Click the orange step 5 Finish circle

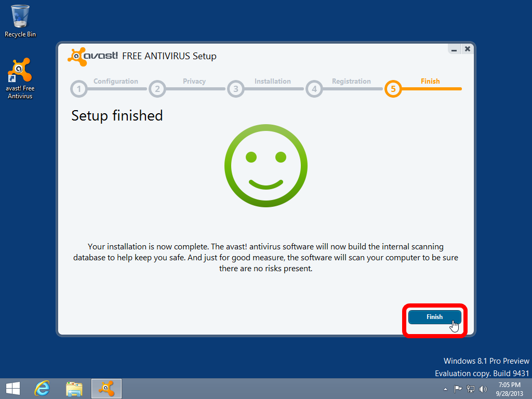click(393, 89)
